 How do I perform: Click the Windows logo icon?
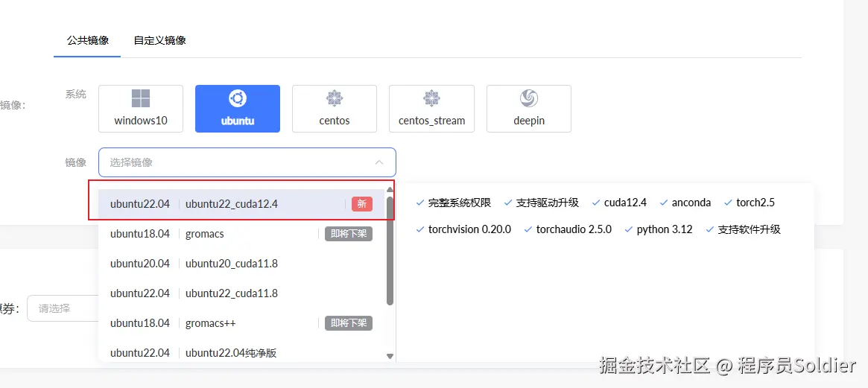141,98
